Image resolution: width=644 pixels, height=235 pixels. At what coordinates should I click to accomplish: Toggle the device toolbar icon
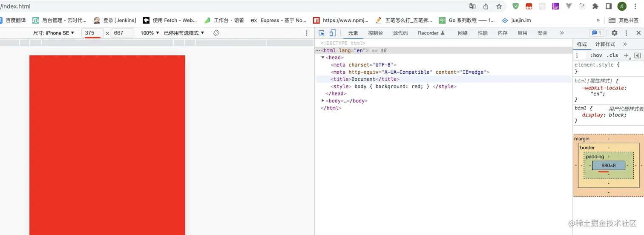(333, 33)
